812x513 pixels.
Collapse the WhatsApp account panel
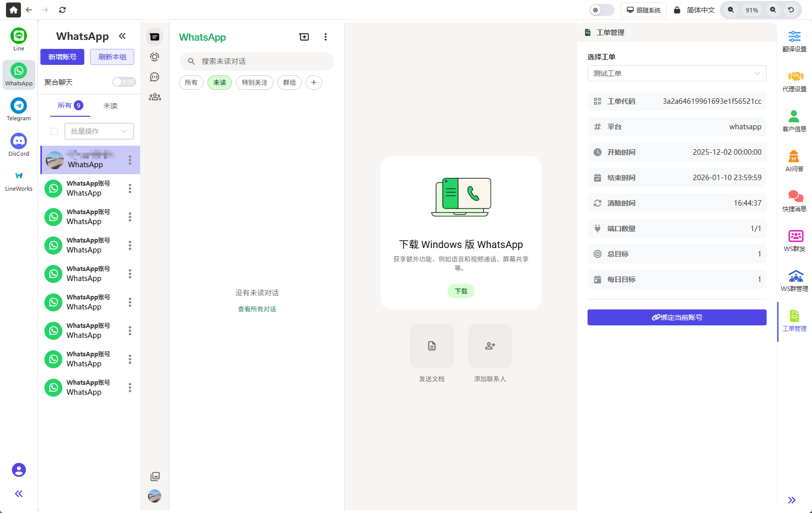click(122, 36)
